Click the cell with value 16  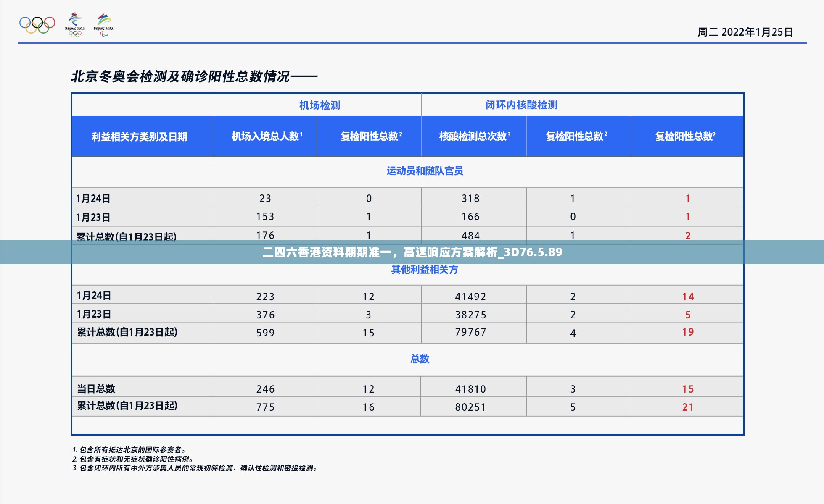click(368, 407)
